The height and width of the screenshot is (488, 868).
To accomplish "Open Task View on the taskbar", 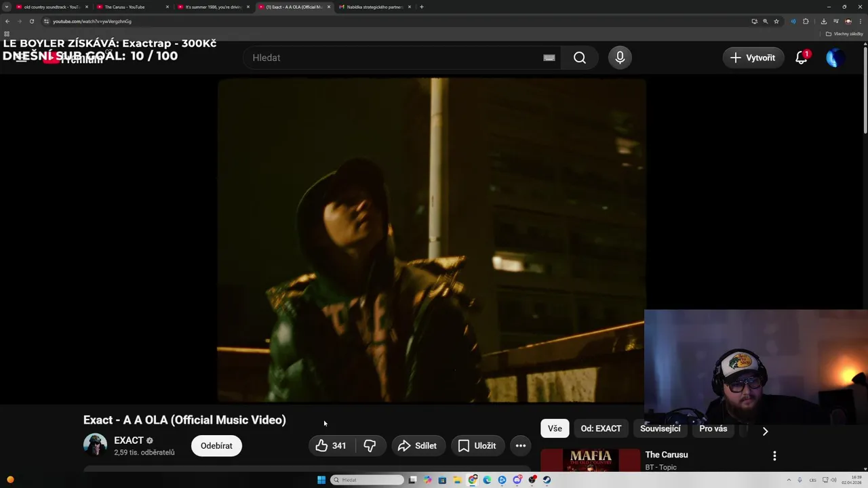I will pyautogui.click(x=412, y=480).
